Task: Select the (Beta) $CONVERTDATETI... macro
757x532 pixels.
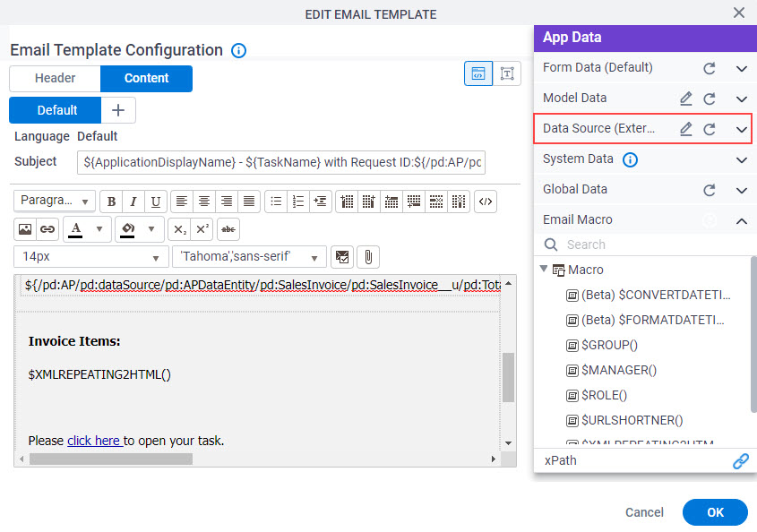Action: point(656,295)
